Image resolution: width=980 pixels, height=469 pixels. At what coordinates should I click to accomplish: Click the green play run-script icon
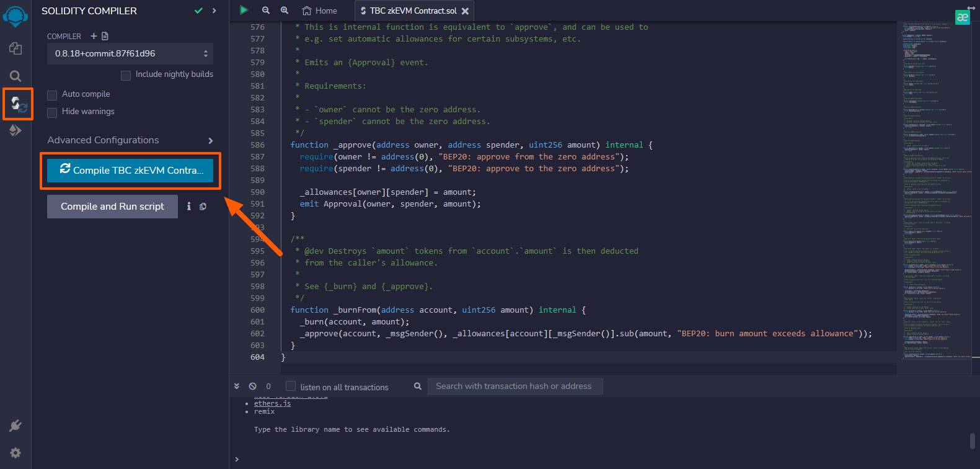click(244, 10)
